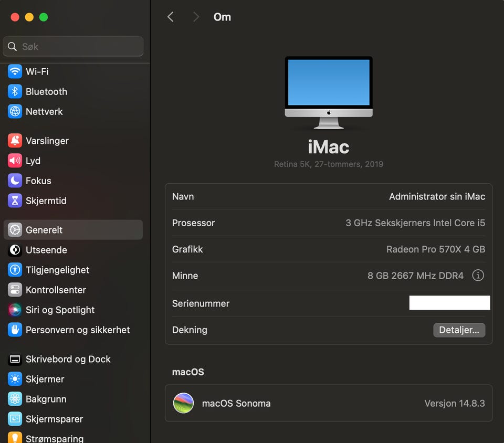
Task: Go forward with the right chevron
Action: point(196,17)
